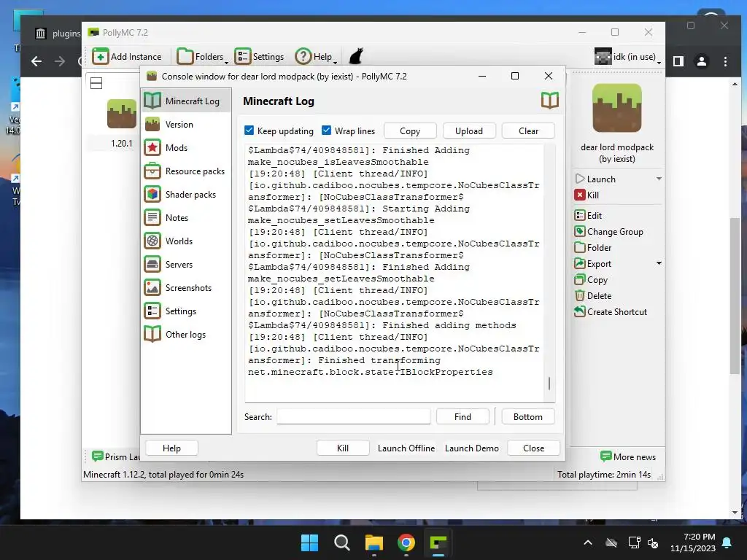
Task: Click the Delete trash icon
Action: pyautogui.click(x=580, y=296)
